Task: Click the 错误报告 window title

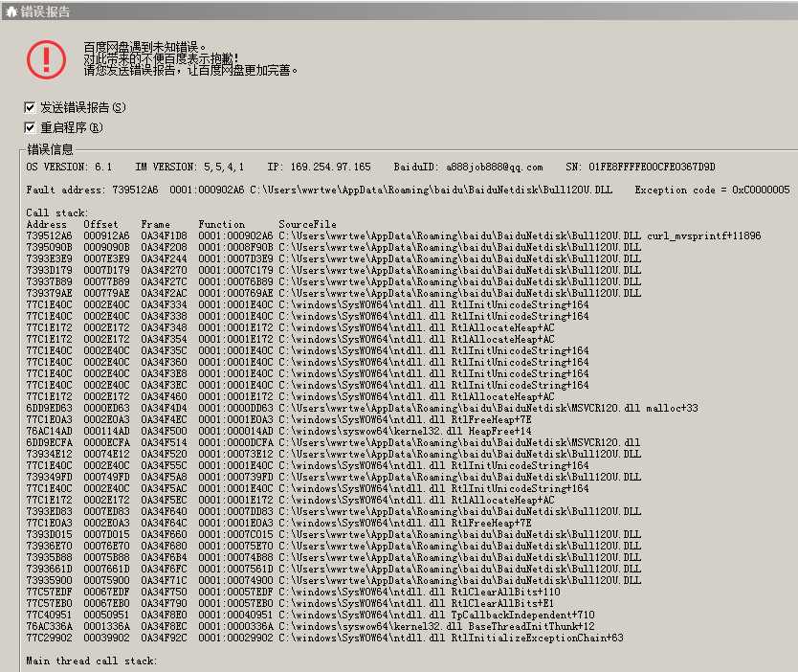Action: (45, 11)
